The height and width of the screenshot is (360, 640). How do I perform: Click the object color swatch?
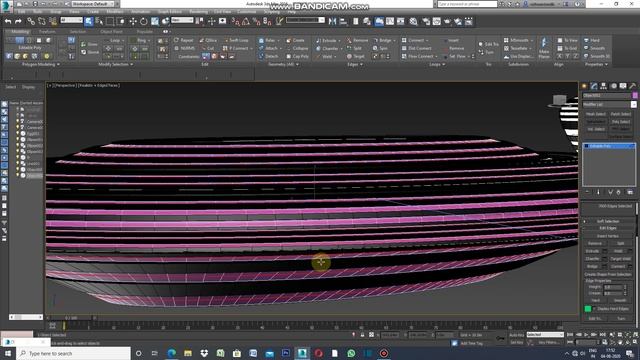[x=635, y=95]
